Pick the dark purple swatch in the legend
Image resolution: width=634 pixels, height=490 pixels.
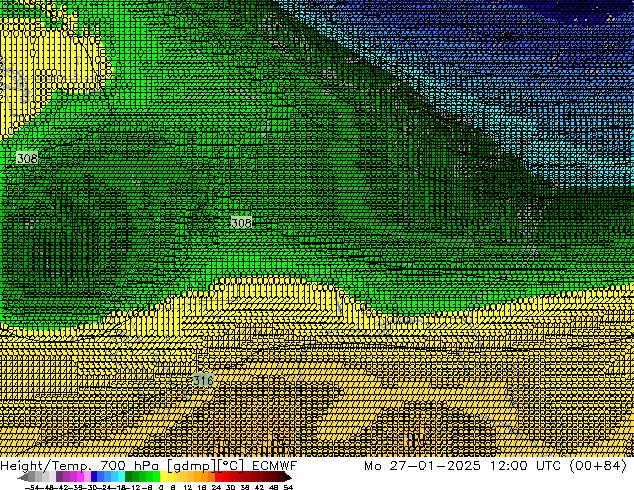click(x=59, y=477)
